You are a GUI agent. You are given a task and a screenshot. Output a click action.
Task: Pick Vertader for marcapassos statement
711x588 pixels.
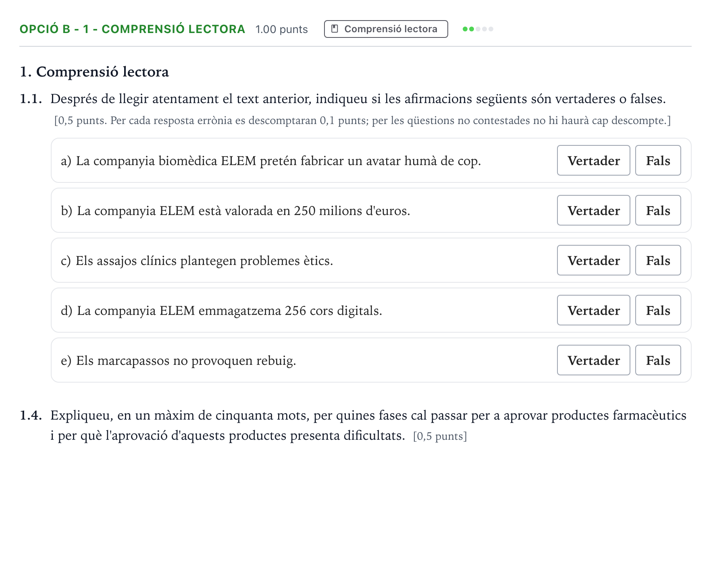[x=593, y=360]
